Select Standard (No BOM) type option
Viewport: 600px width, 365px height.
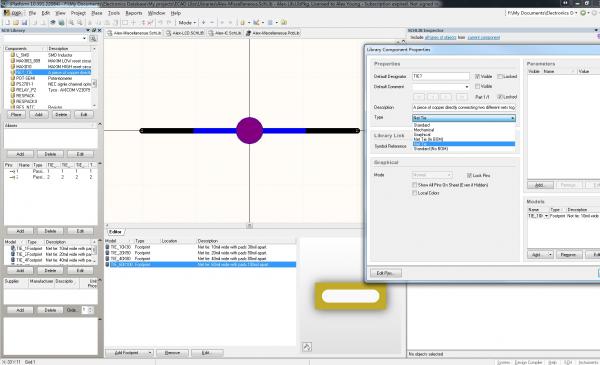tap(464, 148)
